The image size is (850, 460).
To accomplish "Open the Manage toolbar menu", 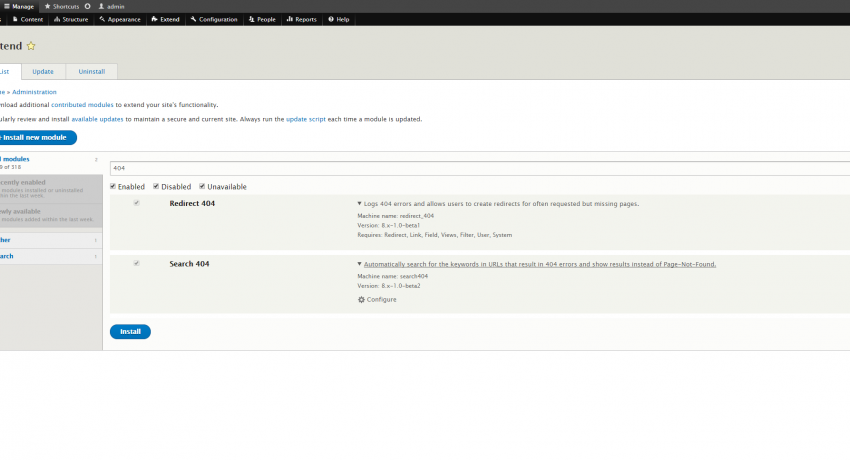I will click(x=19, y=7).
